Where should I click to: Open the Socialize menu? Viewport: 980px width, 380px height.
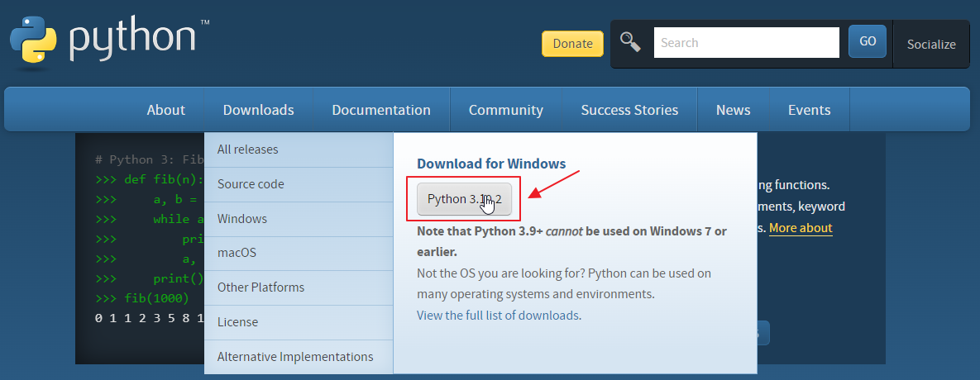click(931, 45)
